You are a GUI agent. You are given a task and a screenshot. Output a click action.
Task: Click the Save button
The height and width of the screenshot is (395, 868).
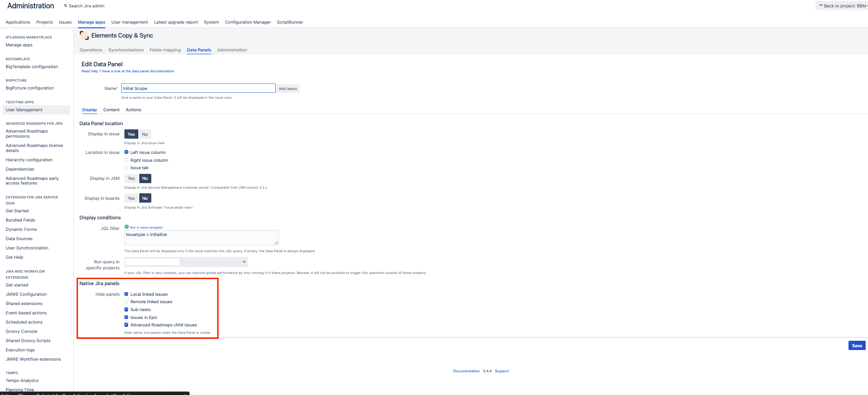tap(857, 345)
